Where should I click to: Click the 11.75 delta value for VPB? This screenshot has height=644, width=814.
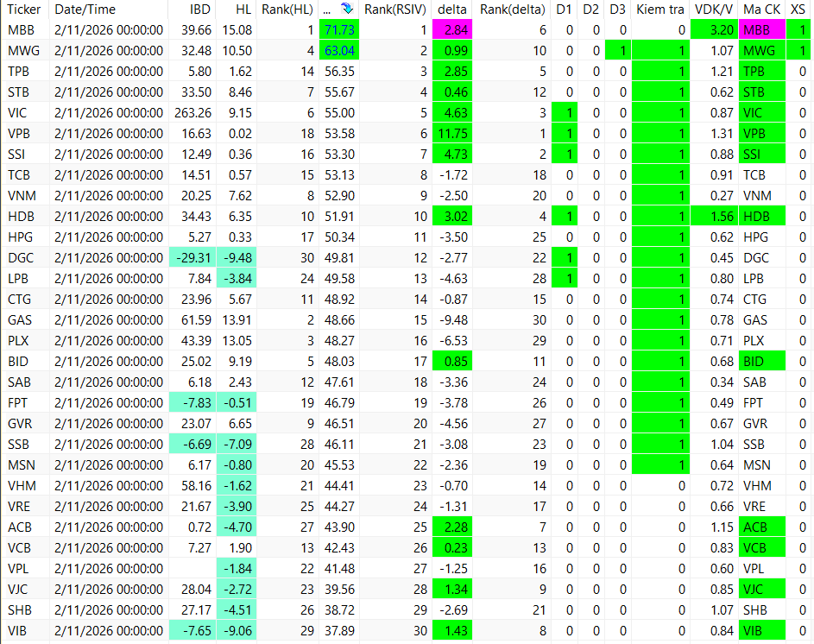(x=452, y=134)
